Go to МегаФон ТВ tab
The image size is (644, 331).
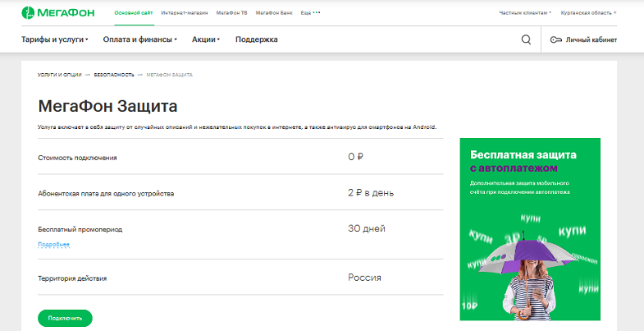(231, 13)
